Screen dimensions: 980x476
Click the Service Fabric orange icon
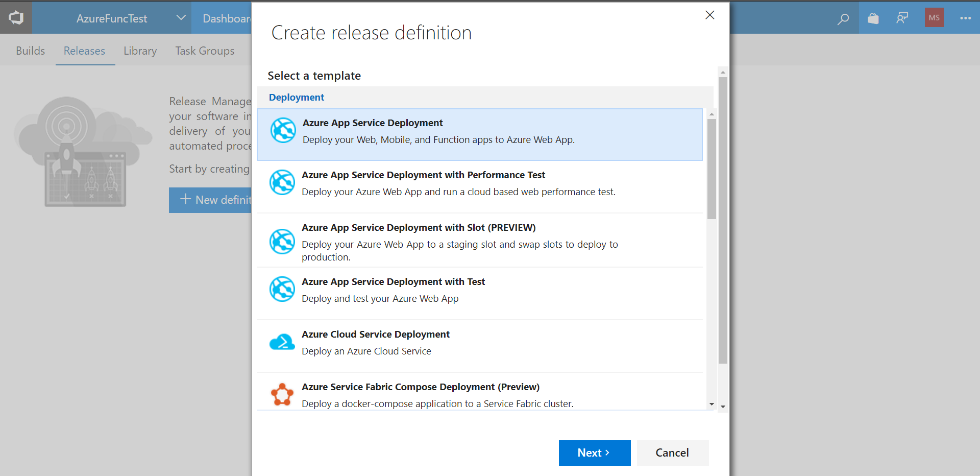282,394
